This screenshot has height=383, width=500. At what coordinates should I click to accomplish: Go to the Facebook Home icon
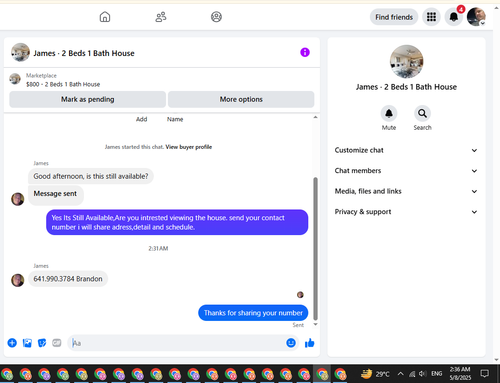pos(105,17)
